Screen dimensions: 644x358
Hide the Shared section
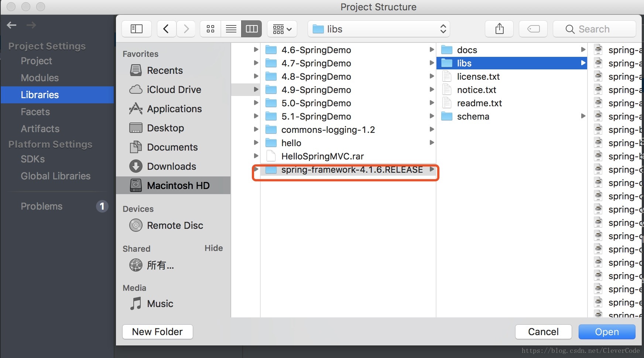[213, 248]
